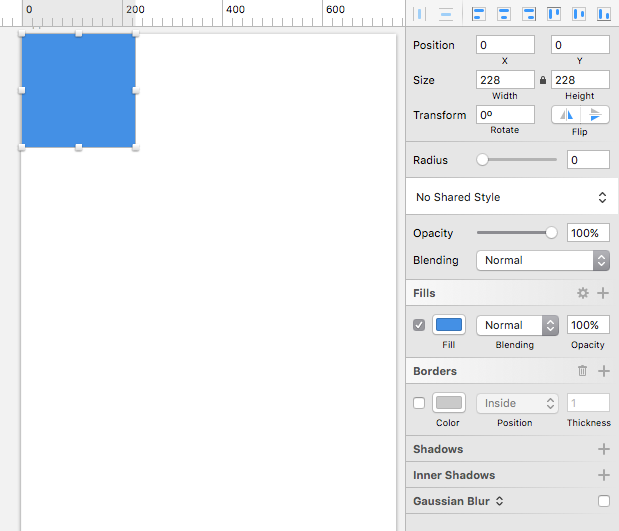Flip the shape vertically
This screenshot has width=619, height=531.
[595, 115]
